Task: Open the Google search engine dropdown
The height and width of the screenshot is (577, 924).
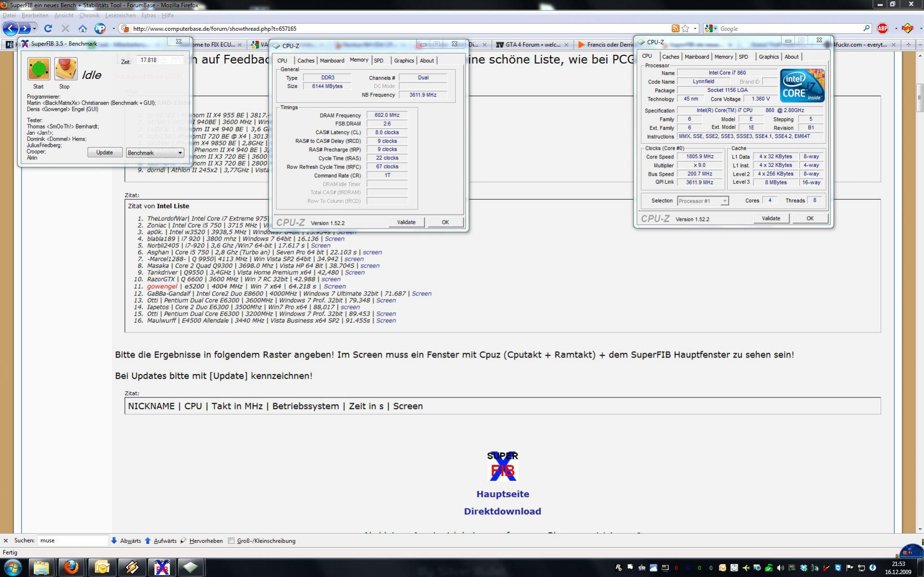Action: click(x=715, y=28)
